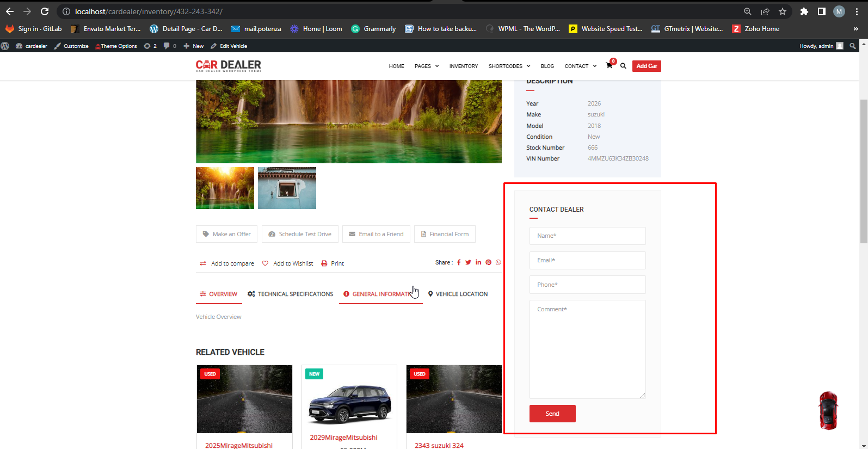Open the browser side panel icon
The width and height of the screenshot is (868, 449).
tap(822, 11)
